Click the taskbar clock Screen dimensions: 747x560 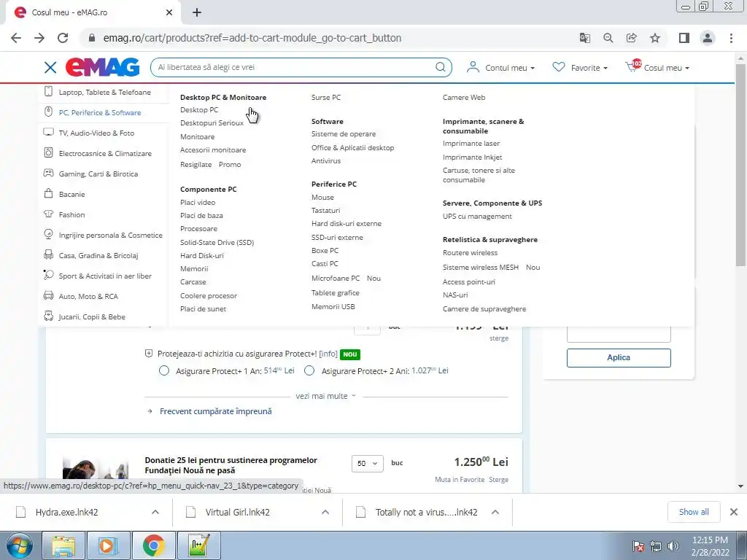click(710, 546)
